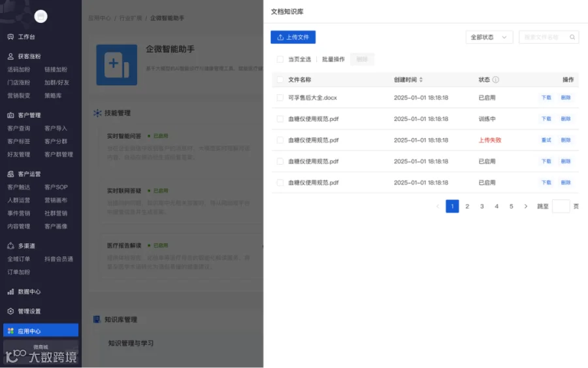Click the 上传文件 upload button
This screenshot has width=588, height=368.
(x=293, y=37)
